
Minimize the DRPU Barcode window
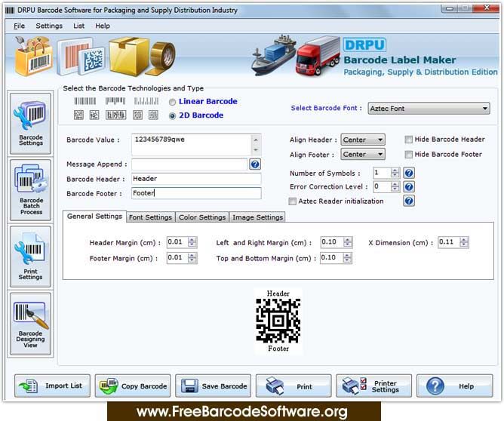point(450,9)
